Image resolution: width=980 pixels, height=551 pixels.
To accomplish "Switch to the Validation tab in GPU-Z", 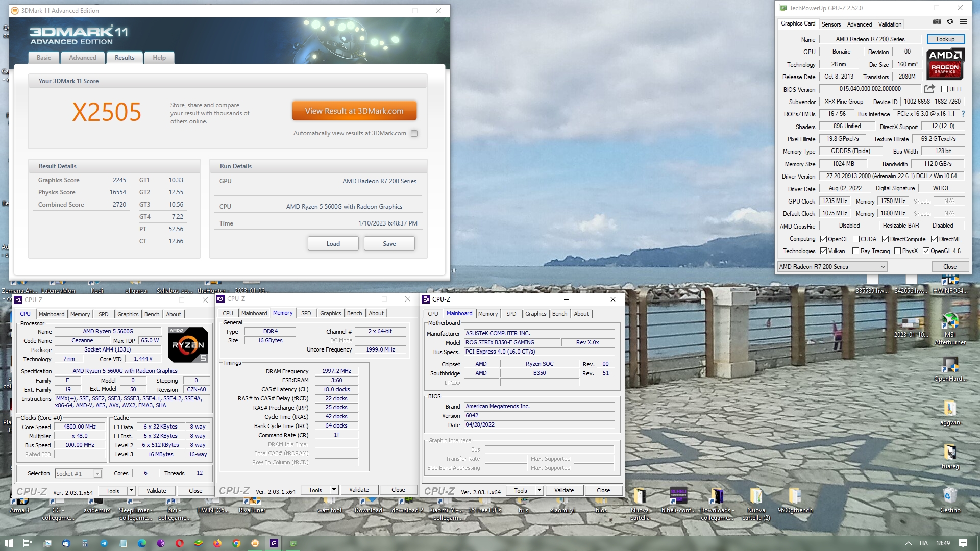I will [x=890, y=24].
